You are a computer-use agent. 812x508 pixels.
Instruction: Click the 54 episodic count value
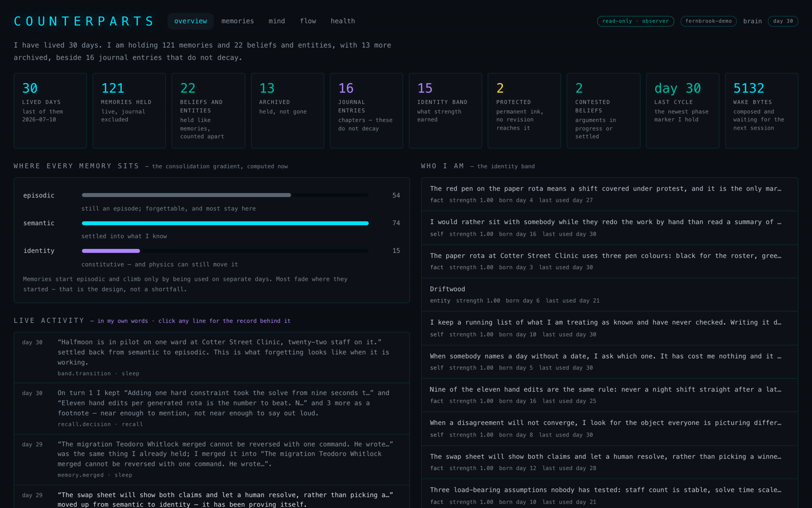tap(396, 195)
